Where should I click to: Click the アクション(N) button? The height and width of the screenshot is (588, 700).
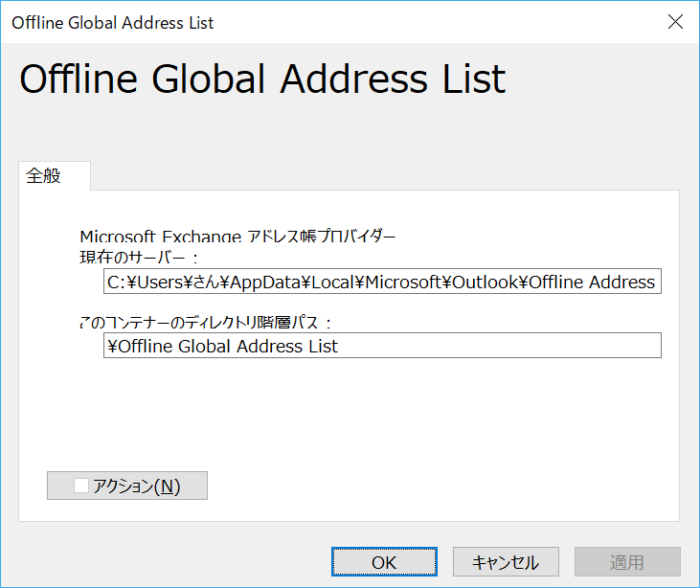coord(127,486)
